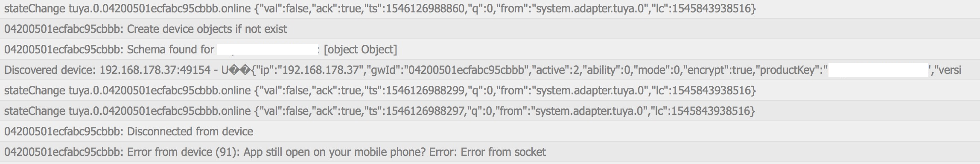Click the "Error from device (91)" message
This screenshot has width=980, height=164.
point(184,152)
